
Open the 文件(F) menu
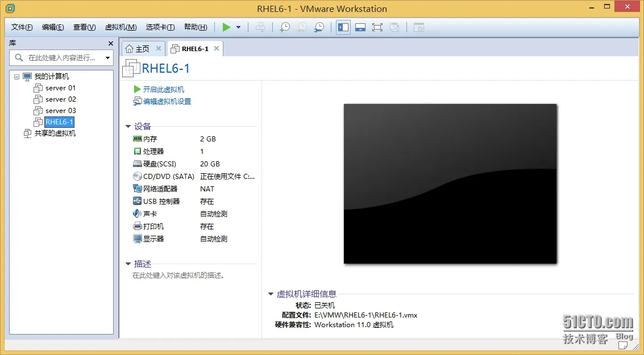(22, 27)
